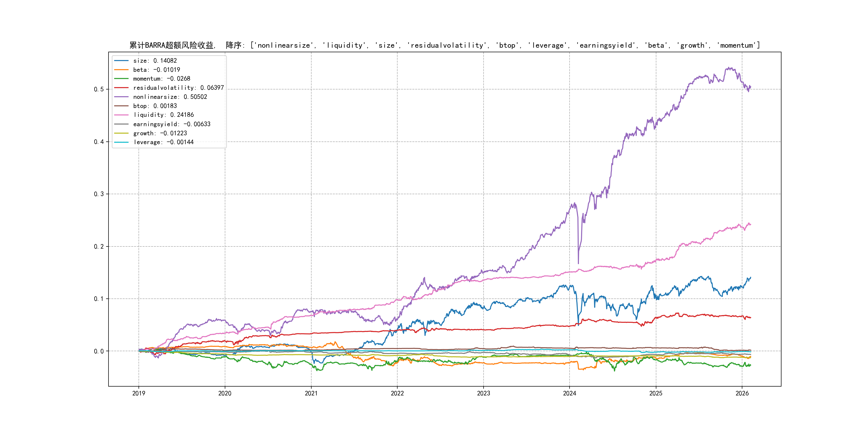Click the purple nonlinearsize legend line swatch

click(x=121, y=97)
